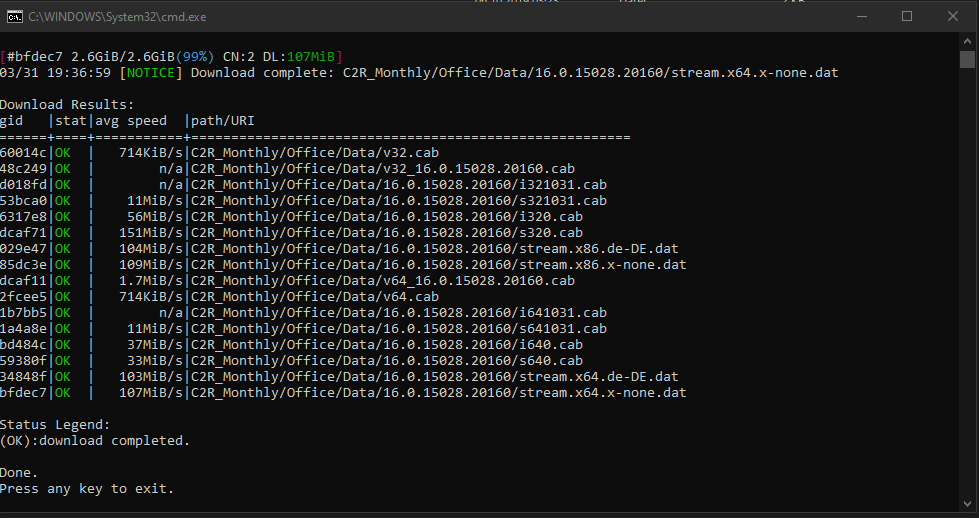Click gid 1b7bb5
Screen dimensions: 979x518
coord(23,313)
